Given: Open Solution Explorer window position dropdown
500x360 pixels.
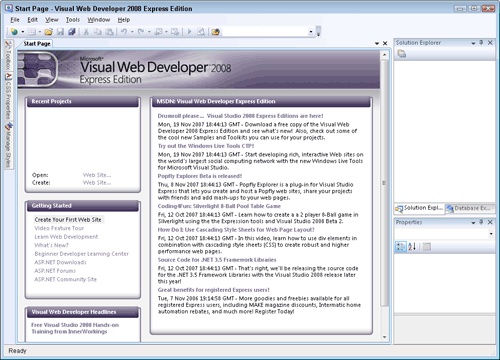Looking at the screenshot, I should [x=473, y=43].
